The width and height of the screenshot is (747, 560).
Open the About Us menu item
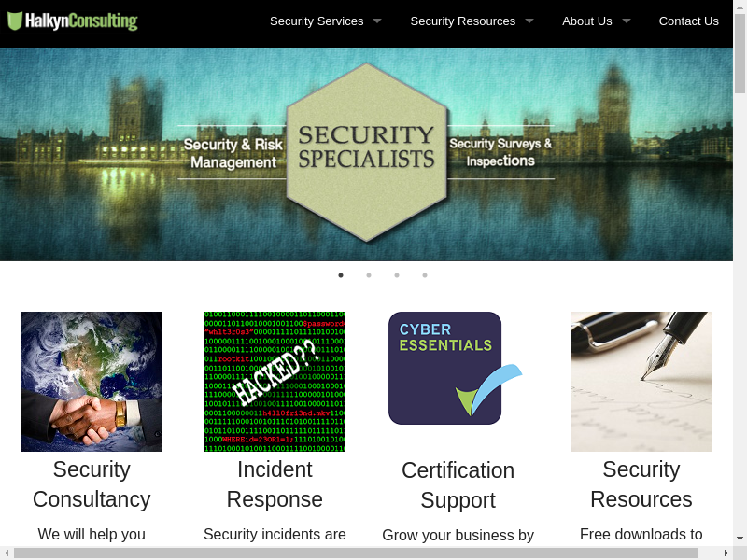tap(587, 21)
